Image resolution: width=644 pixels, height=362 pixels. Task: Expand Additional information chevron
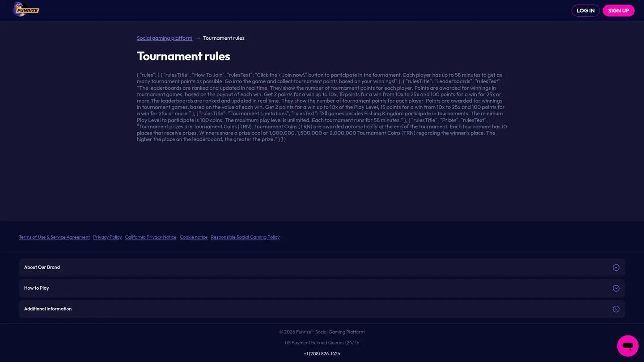coord(616,309)
